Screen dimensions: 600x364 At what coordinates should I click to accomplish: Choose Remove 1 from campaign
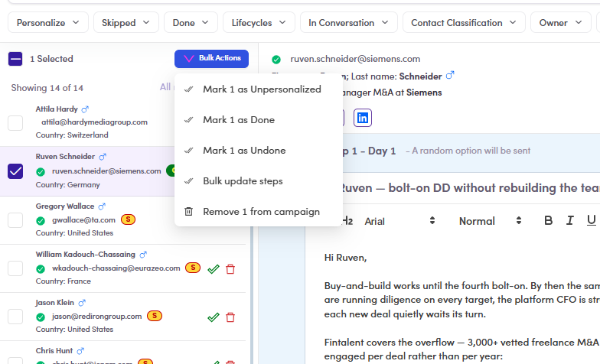tap(259, 212)
